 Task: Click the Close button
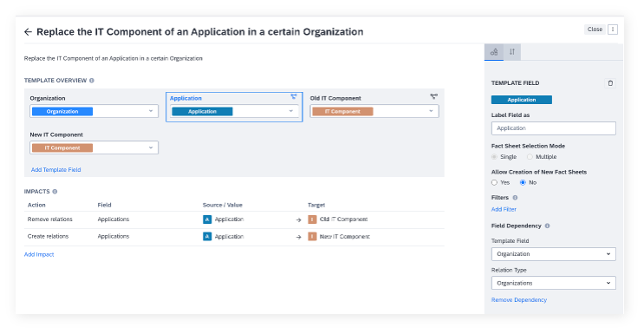595,29
